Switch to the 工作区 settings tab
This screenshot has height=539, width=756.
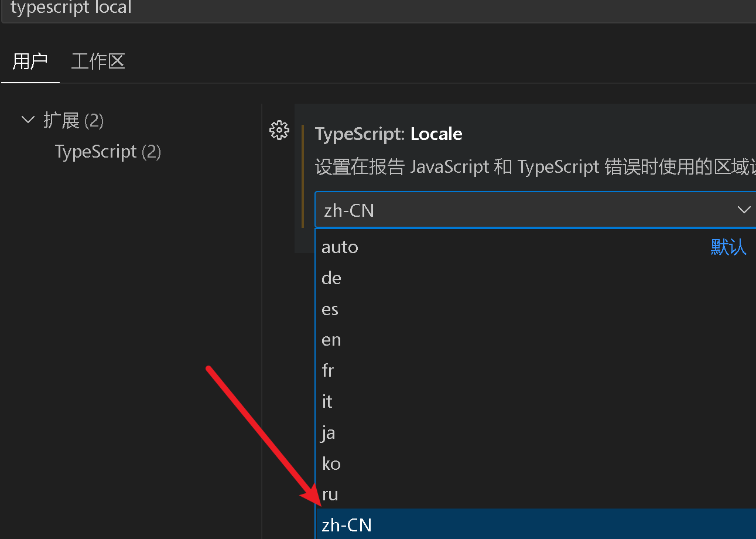98,61
